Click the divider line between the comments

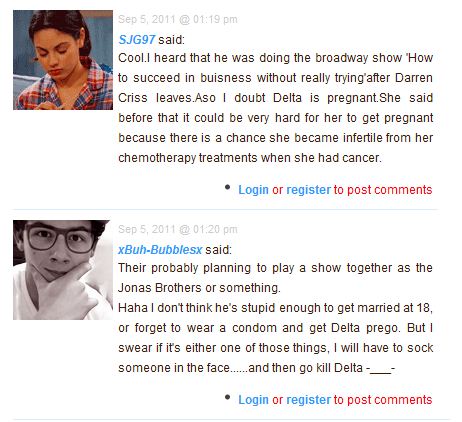(x=225, y=209)
